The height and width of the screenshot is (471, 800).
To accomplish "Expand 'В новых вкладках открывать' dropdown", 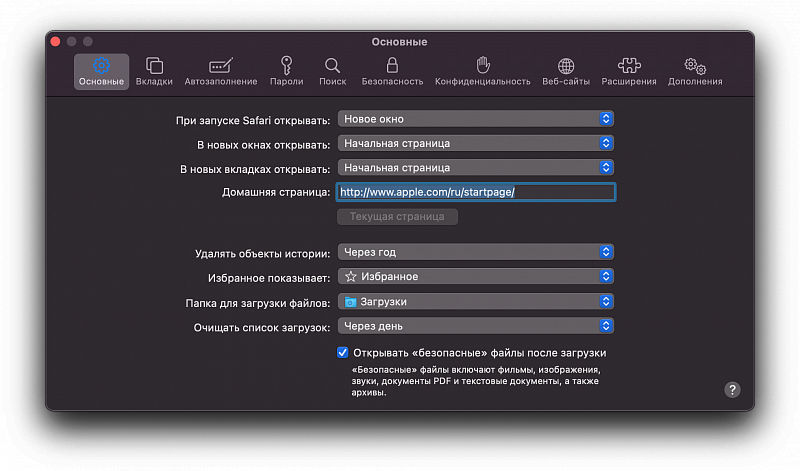I will [476, 167].
